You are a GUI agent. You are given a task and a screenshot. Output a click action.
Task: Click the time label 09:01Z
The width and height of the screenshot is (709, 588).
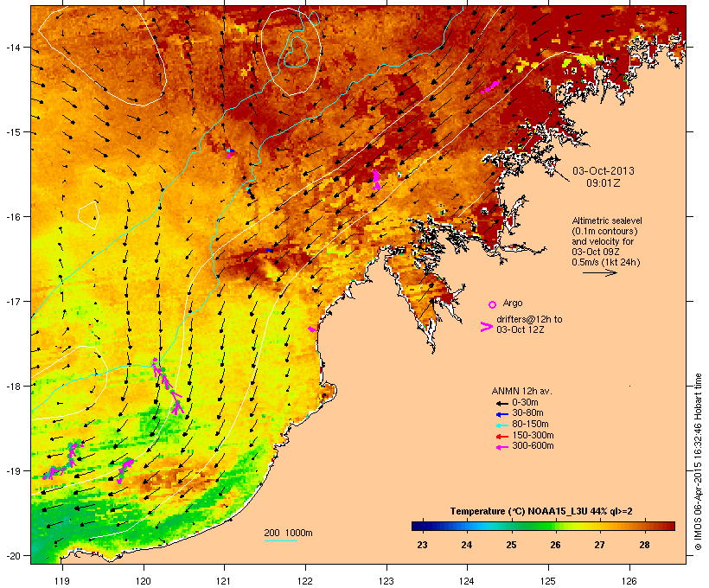pyautogui.click(x=604, y=183)
